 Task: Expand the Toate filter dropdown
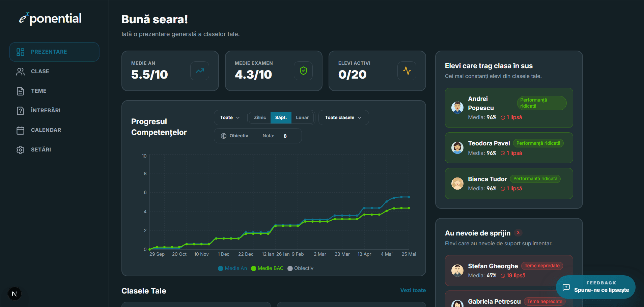pos(230,118)
